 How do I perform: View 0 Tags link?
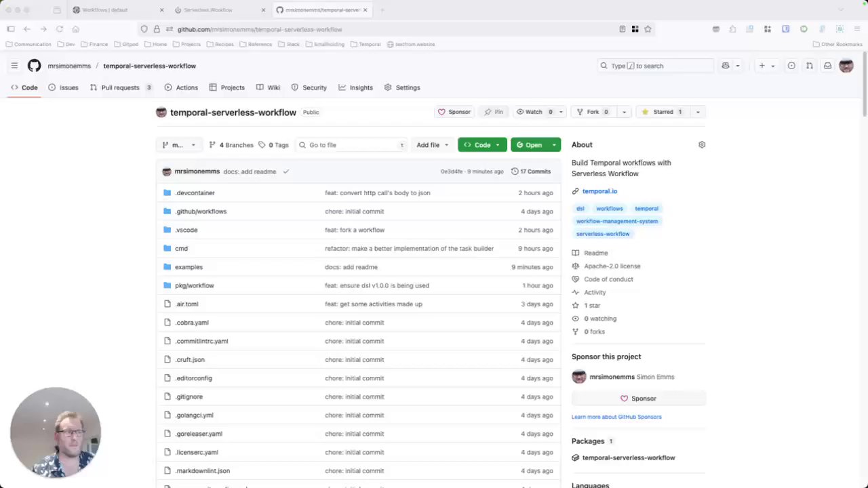point(273,145)
